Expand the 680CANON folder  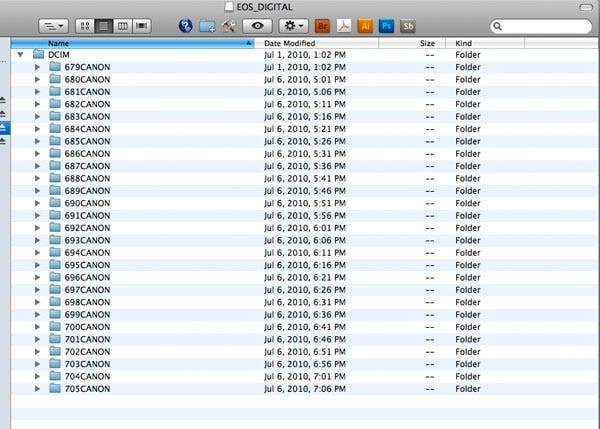tap(38, 79)
